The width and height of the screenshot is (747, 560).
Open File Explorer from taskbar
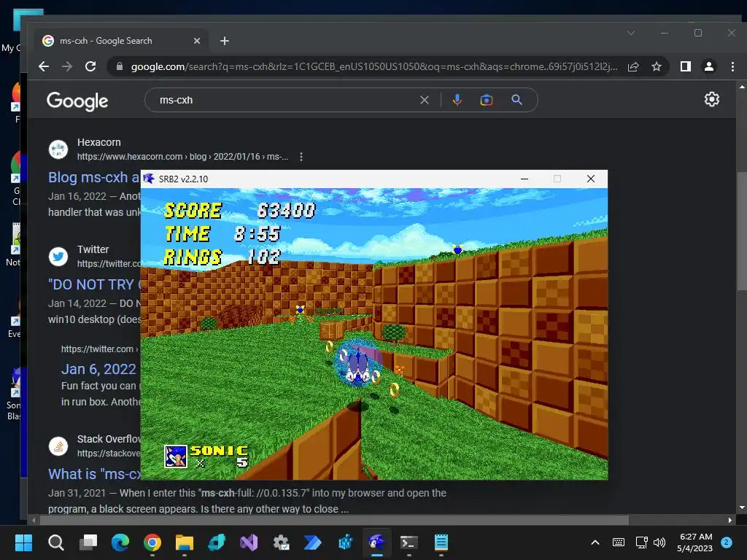[x=185, y=542]
